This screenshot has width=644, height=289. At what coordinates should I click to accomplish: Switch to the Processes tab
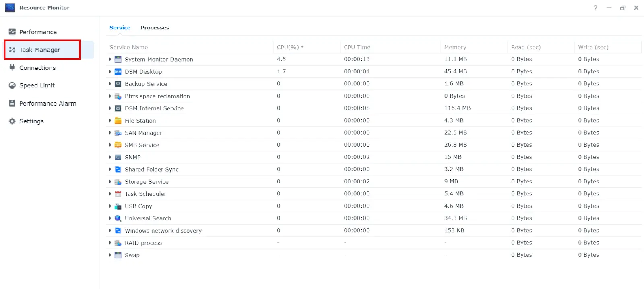[x=155, y=28]
